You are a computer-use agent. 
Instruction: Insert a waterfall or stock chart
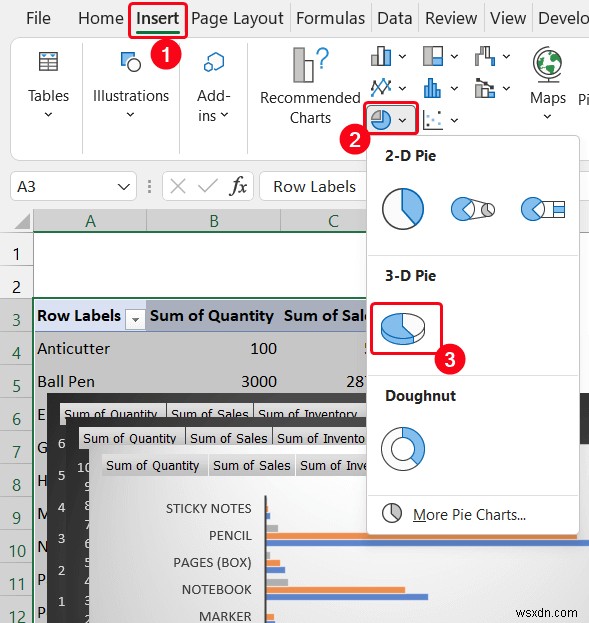coord(485,56)
